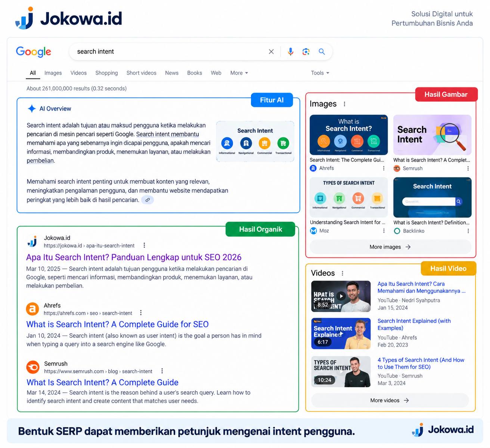This screenshot has height=448, width=490.
Task: Open the Semrush Search Intent magnifier image
Action: coord(432,135)
